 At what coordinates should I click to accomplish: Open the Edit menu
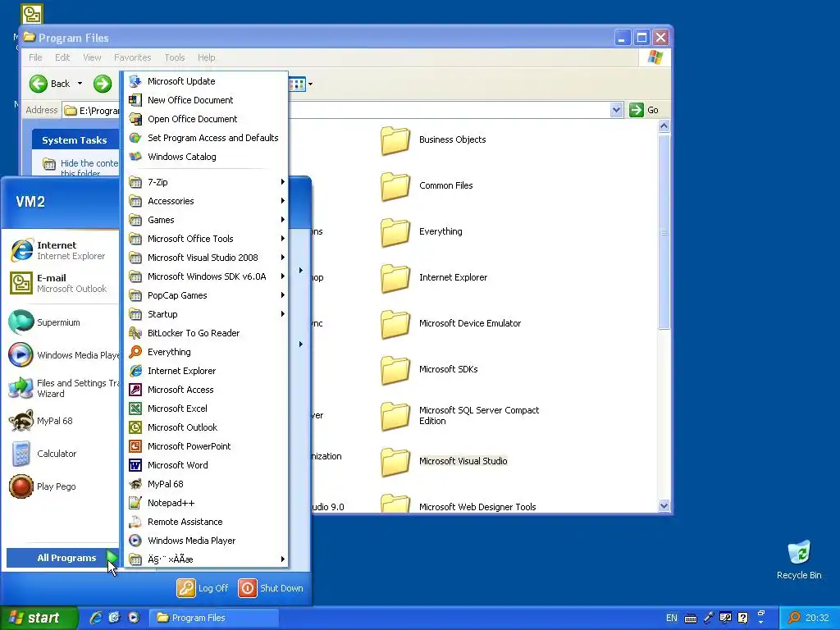(x=62, y=57)
